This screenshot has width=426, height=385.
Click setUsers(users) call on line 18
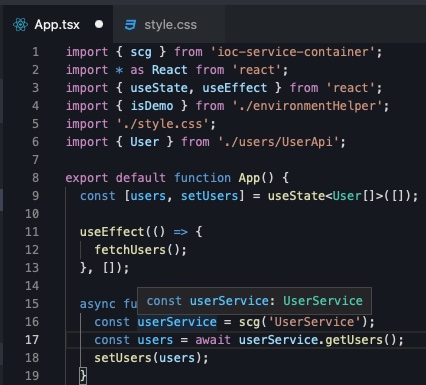148,358
